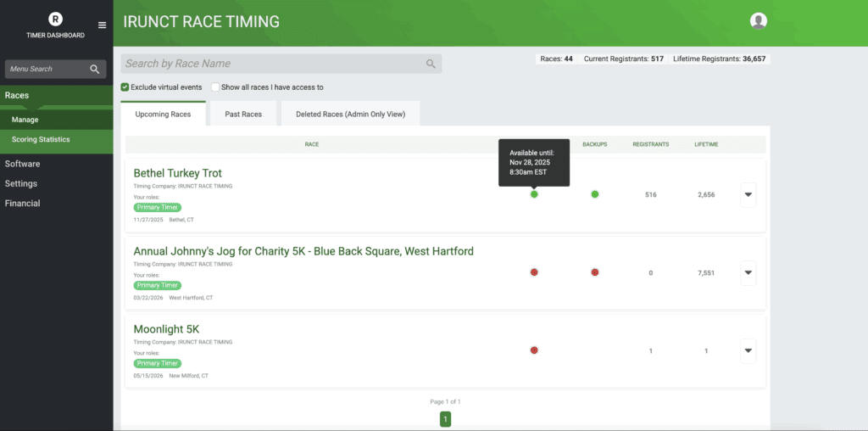Click registrants value 516 for Bethel Turkey Trot
This screenshot has height=431, width=868.
click(x=651, y=195)
